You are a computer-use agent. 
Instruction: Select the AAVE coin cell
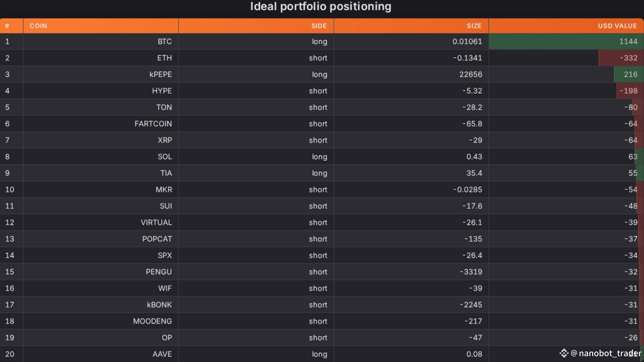click(101, 354)
